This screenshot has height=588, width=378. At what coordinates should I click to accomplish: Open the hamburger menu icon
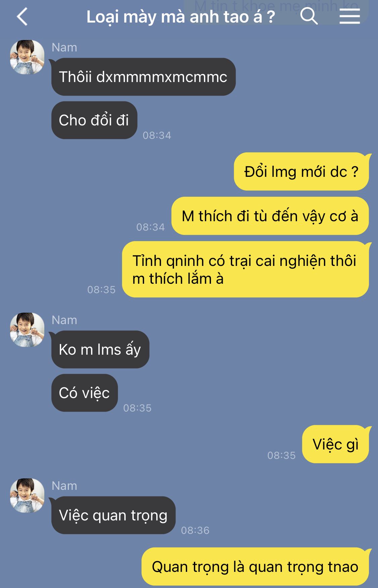349,16
